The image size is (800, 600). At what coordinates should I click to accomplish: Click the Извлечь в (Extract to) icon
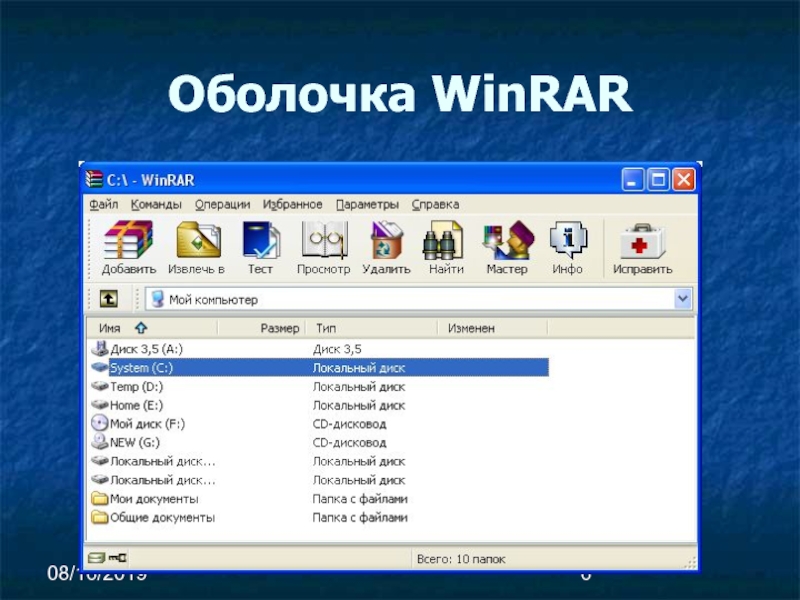[x=197, y=243]
